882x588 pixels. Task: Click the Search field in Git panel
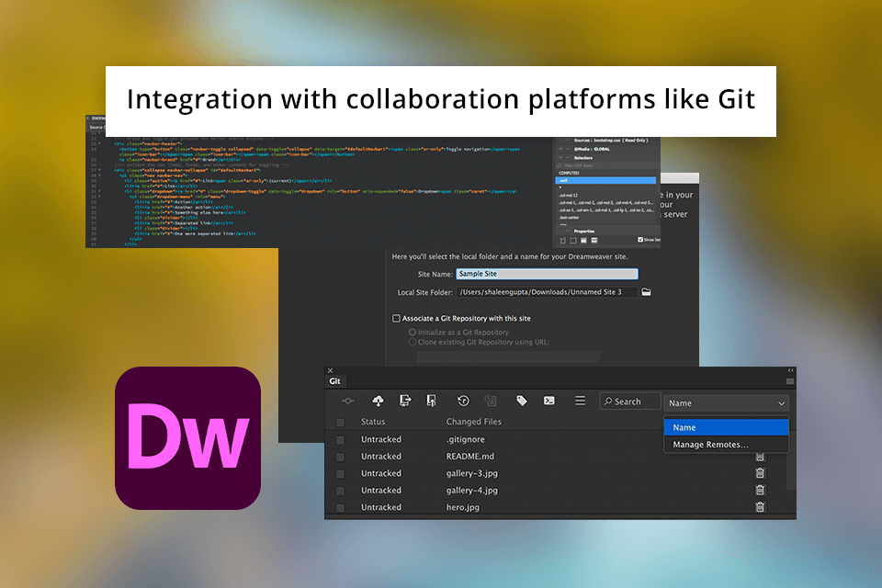tap(630, 401)
